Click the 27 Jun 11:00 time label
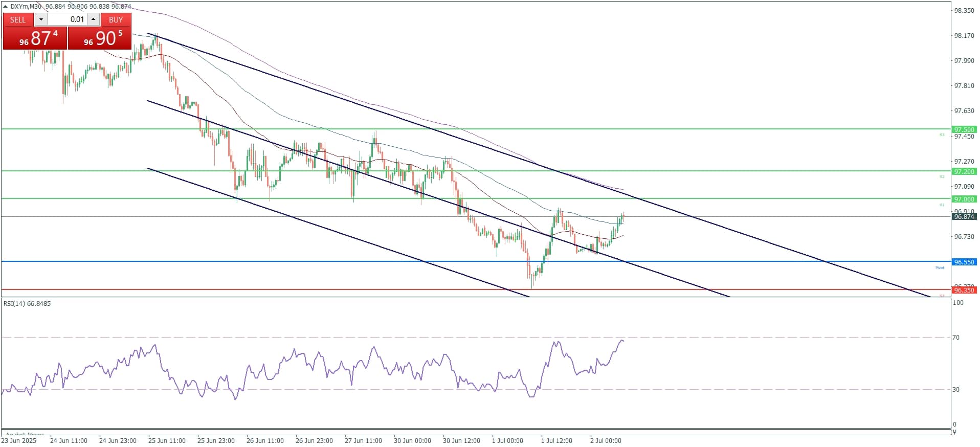The height and width of the screenshot is (447, 980). [x=363, y=440]
